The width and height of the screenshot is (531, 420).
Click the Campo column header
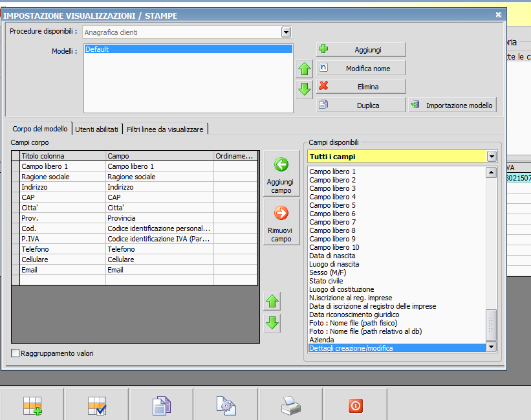pyautogui.click(x=160, y=156)
